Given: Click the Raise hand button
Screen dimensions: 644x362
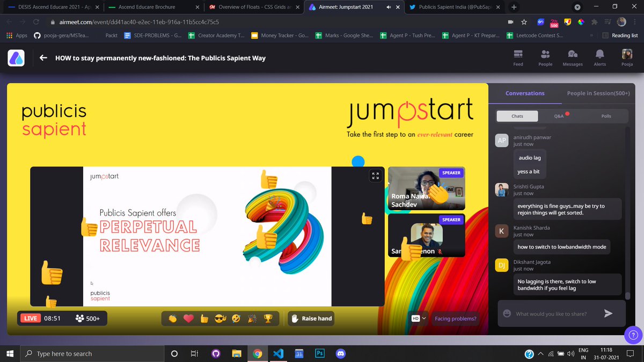Looking at the screenshot, I should [312, 319].
